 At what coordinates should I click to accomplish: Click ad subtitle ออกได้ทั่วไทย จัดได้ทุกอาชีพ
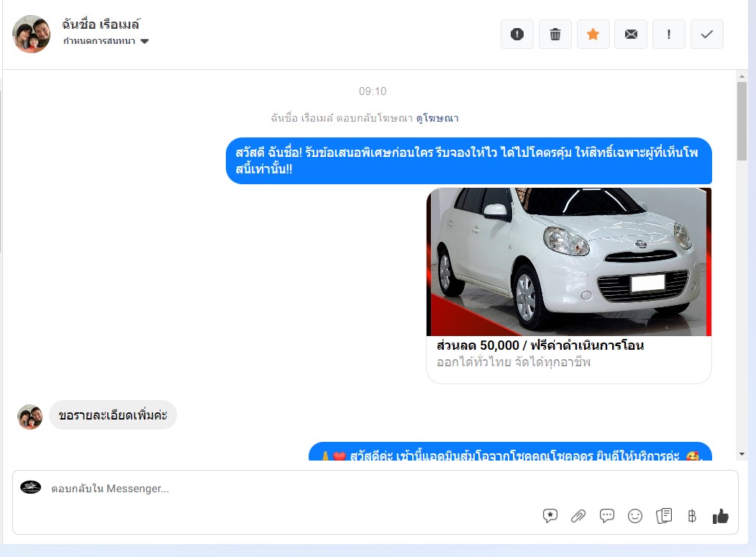click(x=514, y=362)
